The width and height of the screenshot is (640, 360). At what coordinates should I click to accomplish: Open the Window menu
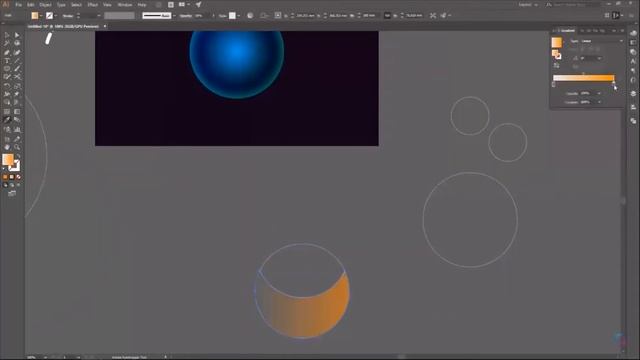(125, 4)
